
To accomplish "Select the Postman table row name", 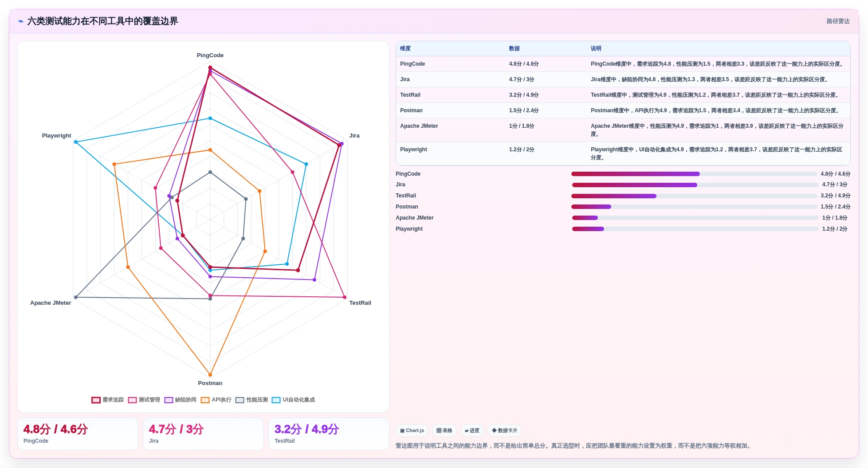I will (411, 110).
